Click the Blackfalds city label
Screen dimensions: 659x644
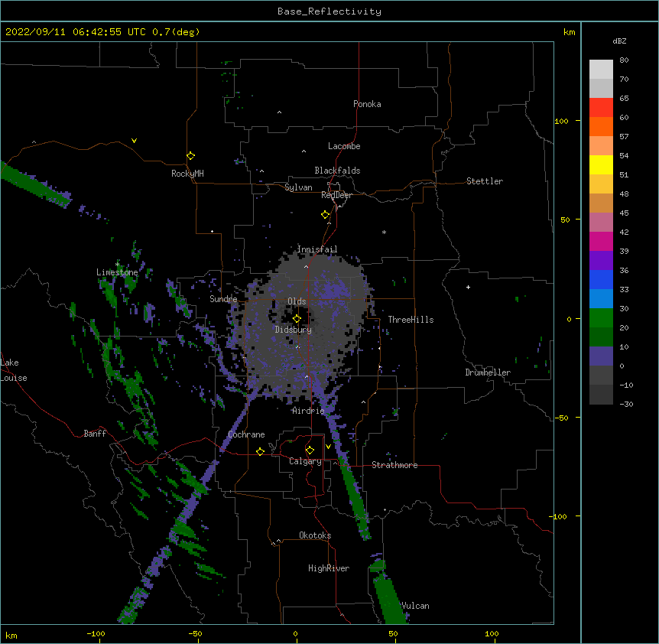(337, 171)
